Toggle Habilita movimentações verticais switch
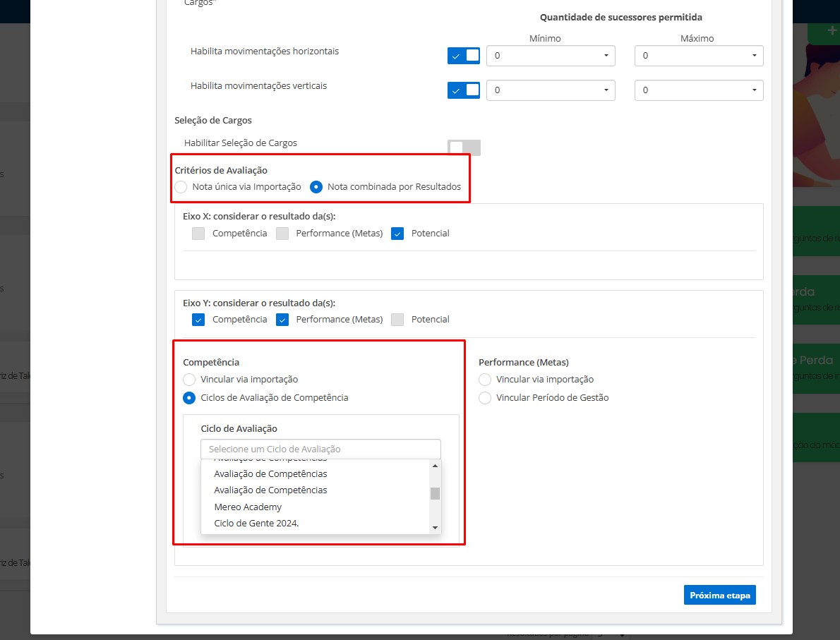840x640 pixels. click(x=463, y=90)
